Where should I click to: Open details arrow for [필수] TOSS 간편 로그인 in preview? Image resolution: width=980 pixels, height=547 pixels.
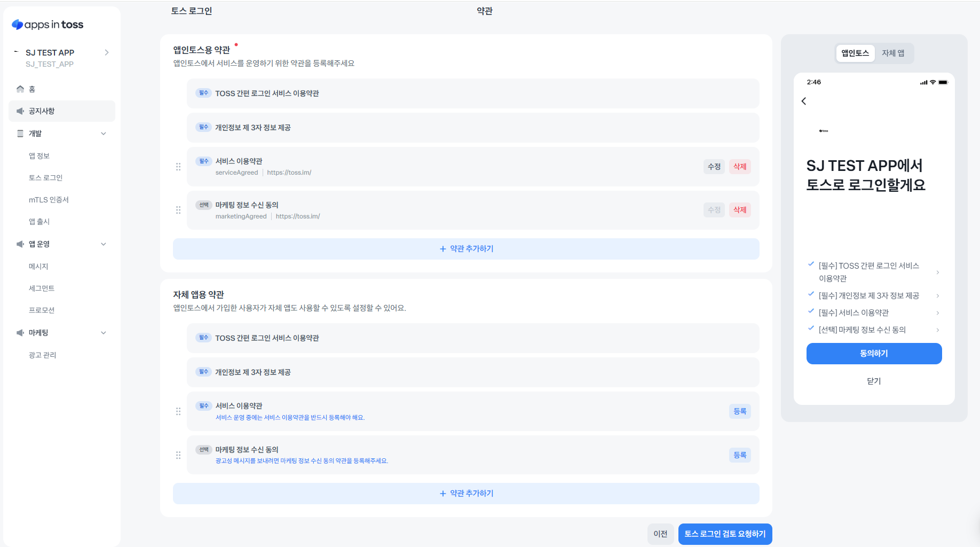click(x=938, y=272)
